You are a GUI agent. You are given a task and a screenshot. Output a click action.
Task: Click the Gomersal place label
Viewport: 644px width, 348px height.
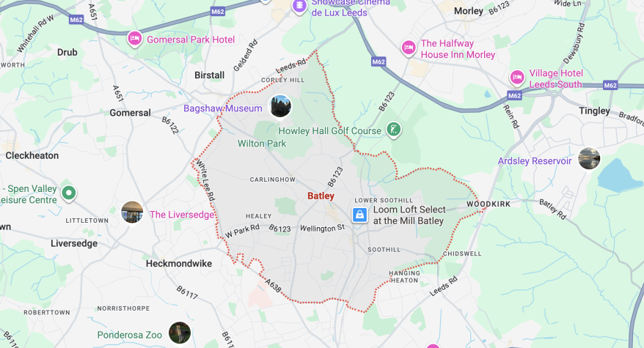pyautogui.click(x=131, y=113)
